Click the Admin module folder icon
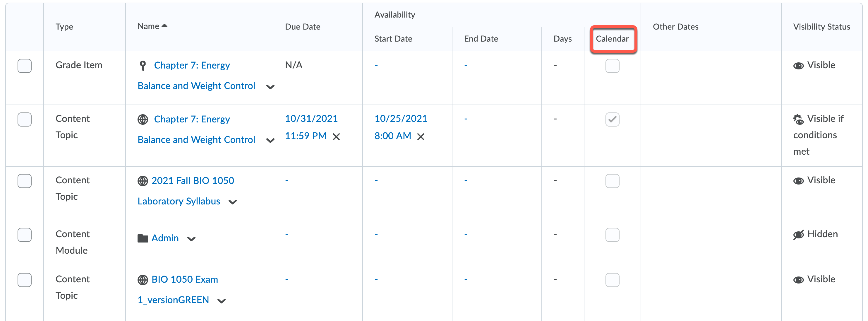This screenshot has height=321, width=868. click(143, 238)
